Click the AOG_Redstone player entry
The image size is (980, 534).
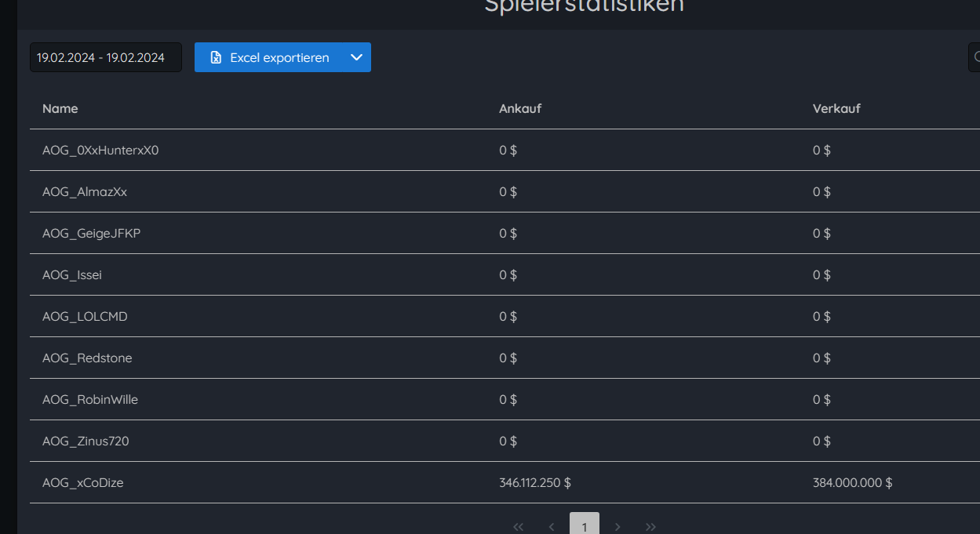[87, 358]
